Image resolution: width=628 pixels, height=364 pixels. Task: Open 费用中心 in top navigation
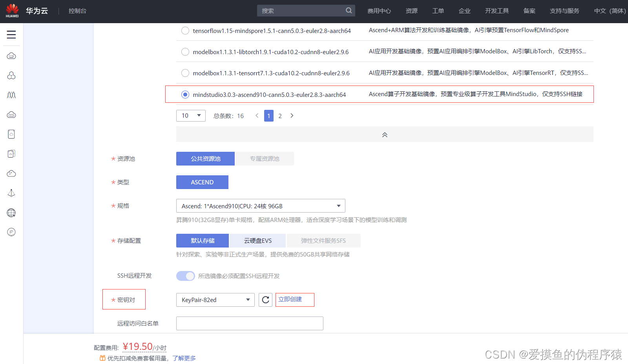tap(379, 11)
